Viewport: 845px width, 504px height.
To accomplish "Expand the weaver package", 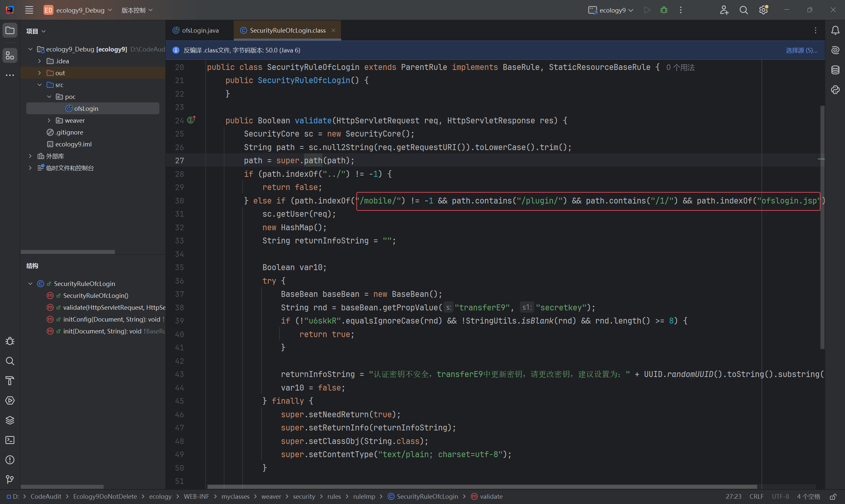I will 49,121.
